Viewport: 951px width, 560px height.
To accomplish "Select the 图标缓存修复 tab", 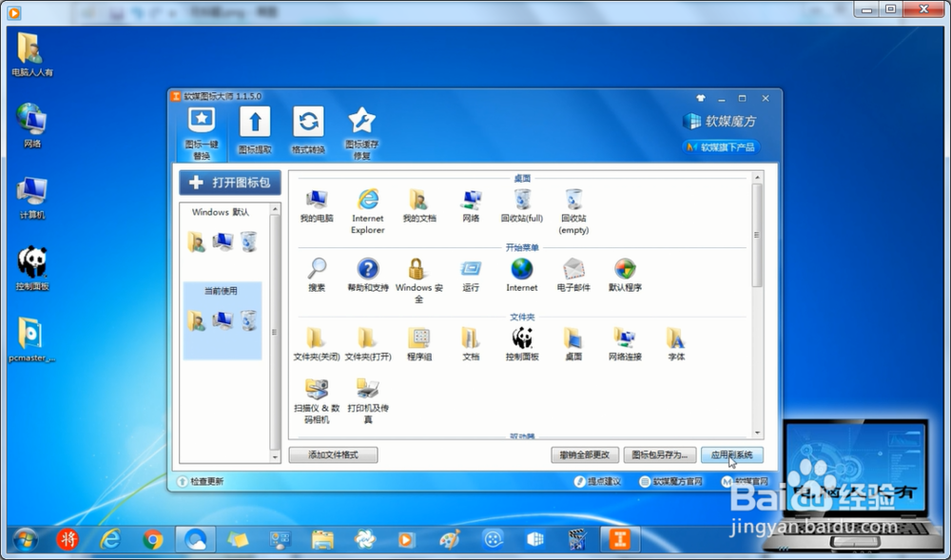I will [x=361, y=133].
